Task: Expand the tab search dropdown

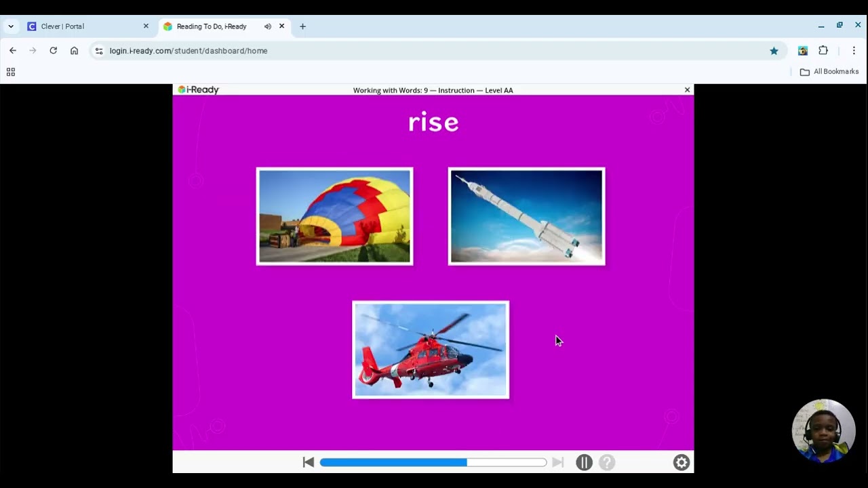Action: 10,26
